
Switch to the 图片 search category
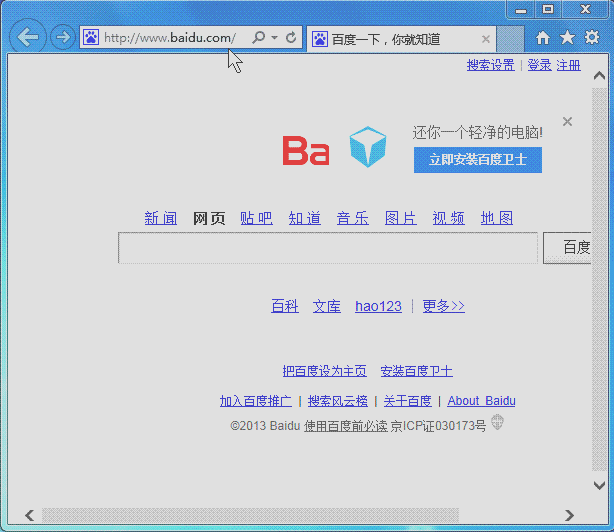(401, 218)
